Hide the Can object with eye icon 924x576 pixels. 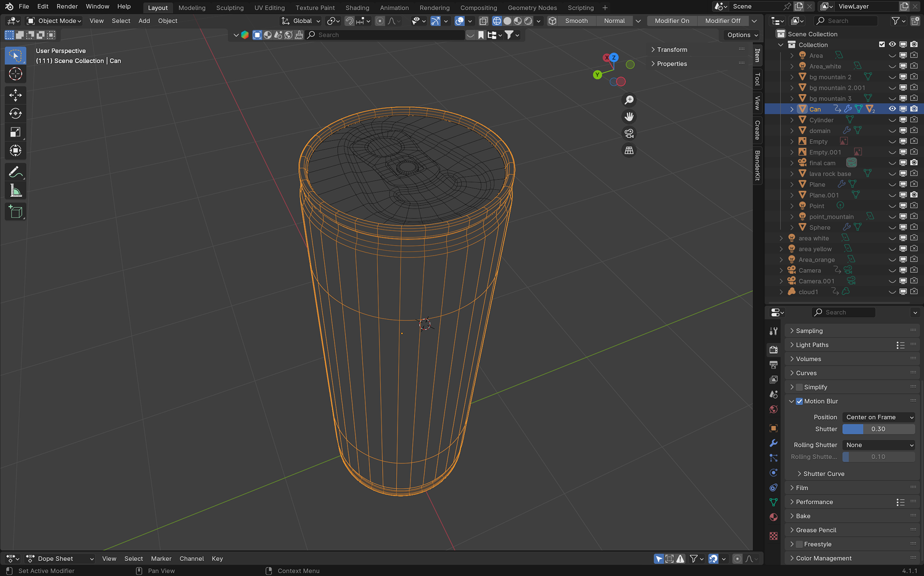(x=892, y=109)
